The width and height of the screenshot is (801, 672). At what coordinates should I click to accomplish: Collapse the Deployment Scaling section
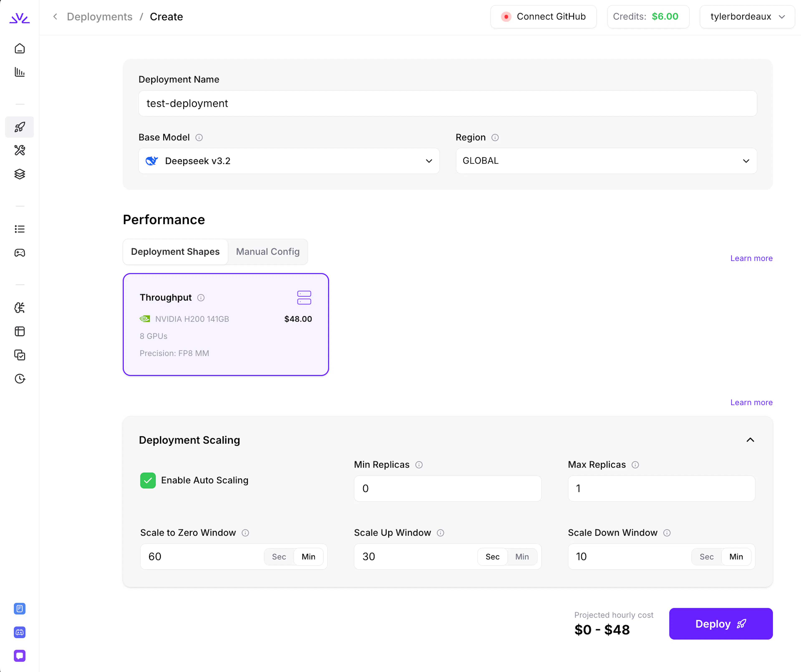pos(750,440)
